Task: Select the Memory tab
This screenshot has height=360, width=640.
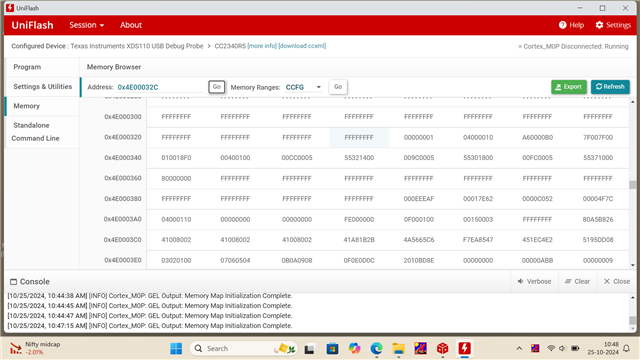Action: [27, 106]
